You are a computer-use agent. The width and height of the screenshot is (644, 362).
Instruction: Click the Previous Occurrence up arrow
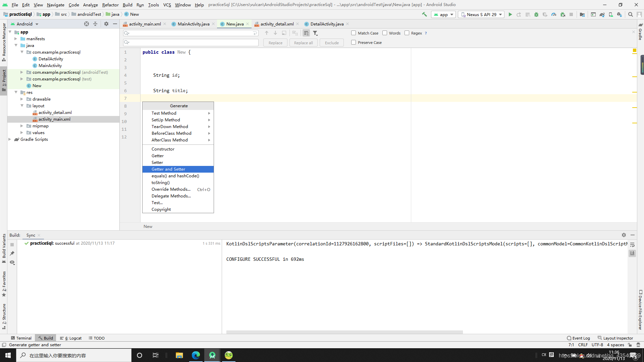pyautogui.click(x=267, y=33)
